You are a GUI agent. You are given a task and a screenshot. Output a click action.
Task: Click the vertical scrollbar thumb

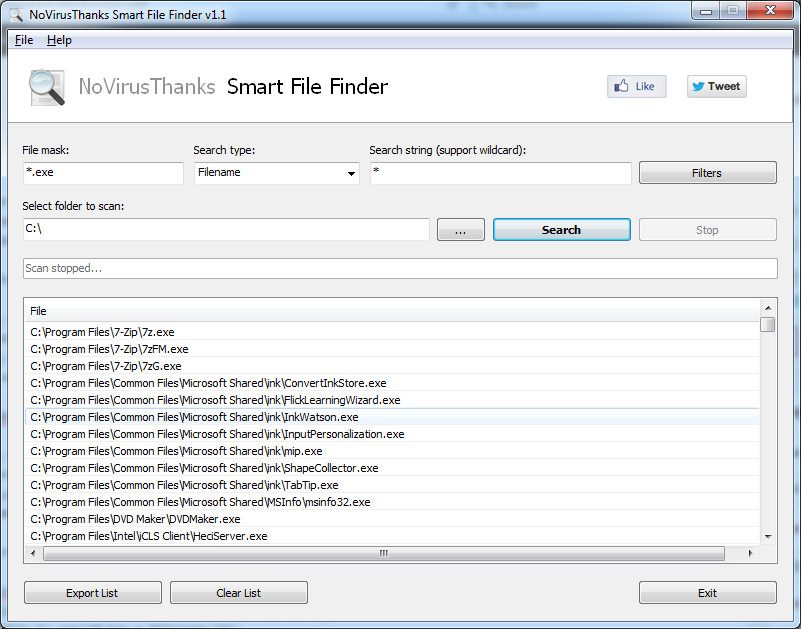point(768,324)
